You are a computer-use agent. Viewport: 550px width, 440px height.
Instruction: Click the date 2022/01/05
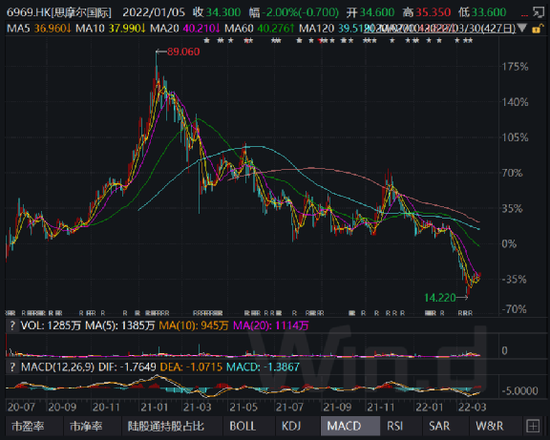pyautogui.click(x=154, y=13)
